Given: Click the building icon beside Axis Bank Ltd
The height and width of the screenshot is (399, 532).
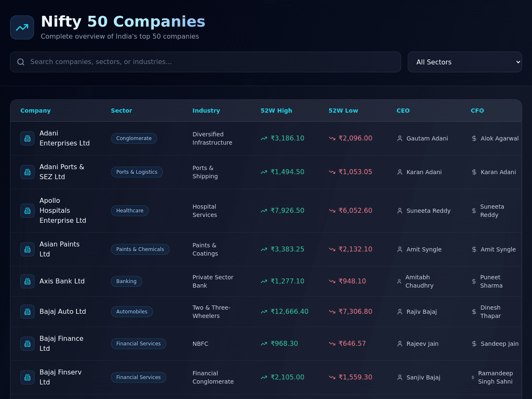Looking at the screenshot, I should point(27,281).
